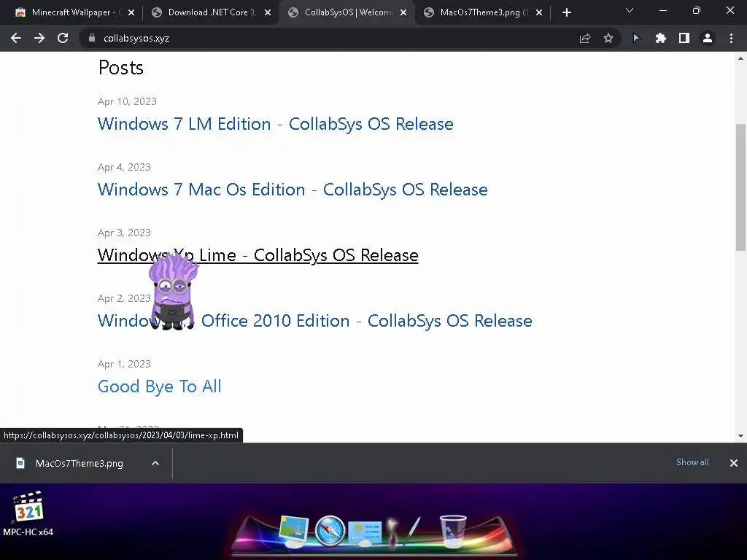Close the CollabSysOS tab
Viewport: 747px width, 560px height.
click(x=403, y=12)
